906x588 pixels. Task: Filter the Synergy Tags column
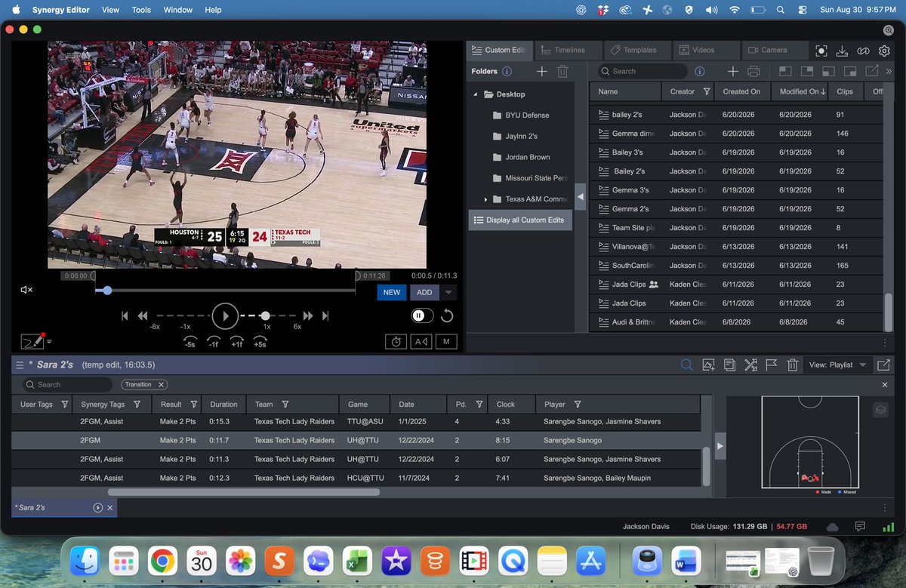(139, 404)
